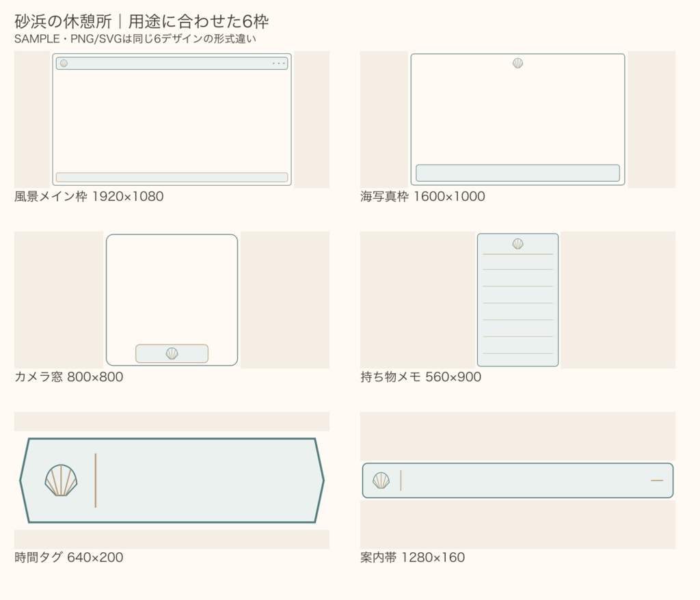Click the shell icon in 案内帯 banner
Screen dimensions: 700x600
[x=381, y=480]
